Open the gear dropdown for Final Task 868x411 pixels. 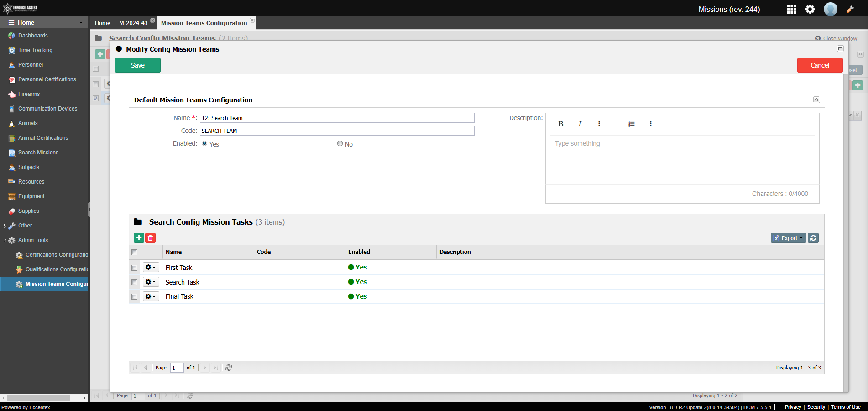click(151, 297)
